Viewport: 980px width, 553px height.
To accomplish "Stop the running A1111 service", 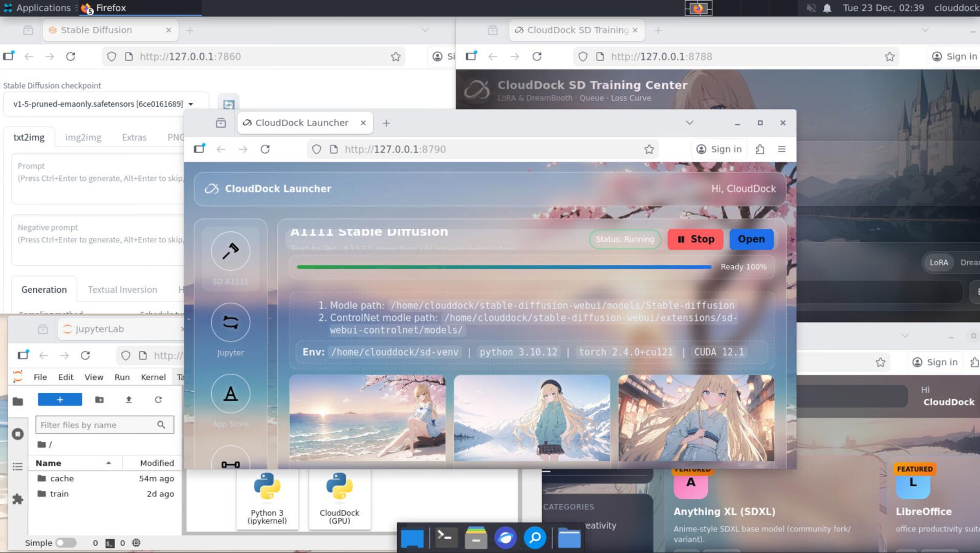I will tap(695, 239).
